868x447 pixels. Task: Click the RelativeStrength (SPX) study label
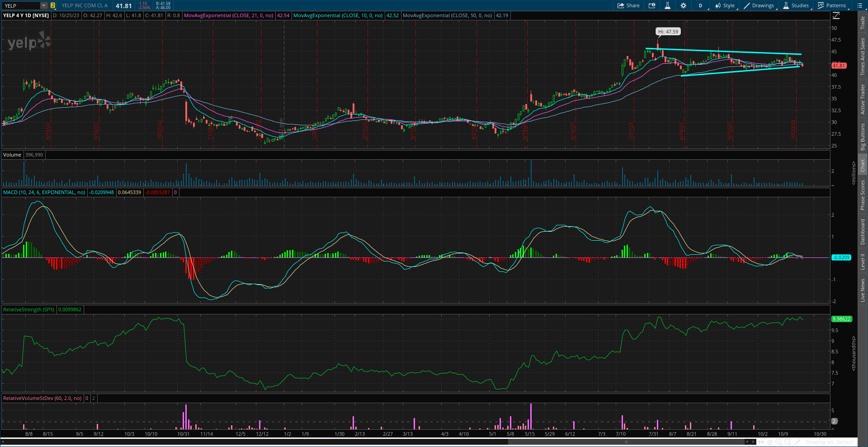29,309
